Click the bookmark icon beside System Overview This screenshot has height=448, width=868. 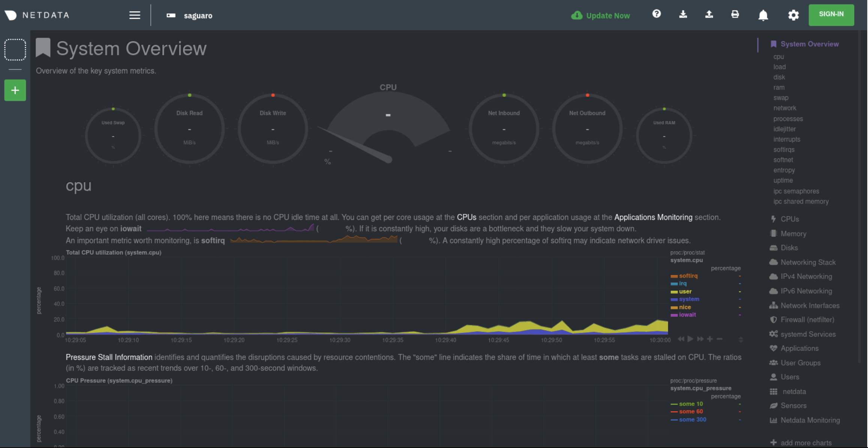point(43,47)
